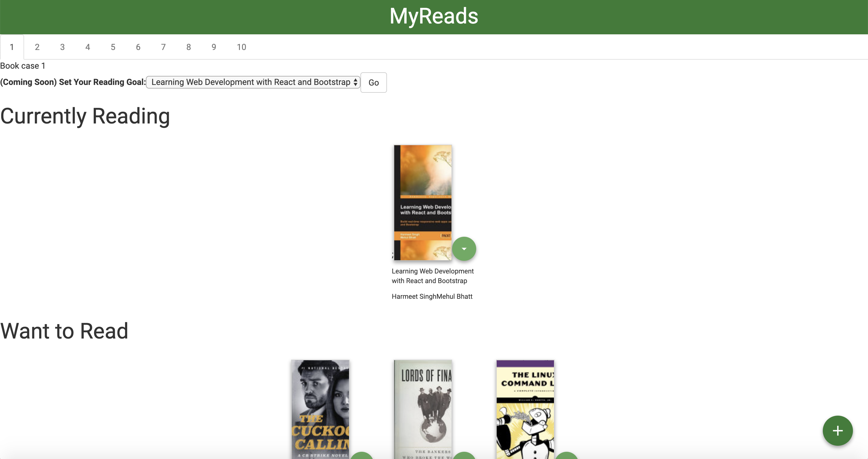Open shelf menu for Learning Web Development book
This screenshot has width=868, height=459.
(x=464, y=249)
